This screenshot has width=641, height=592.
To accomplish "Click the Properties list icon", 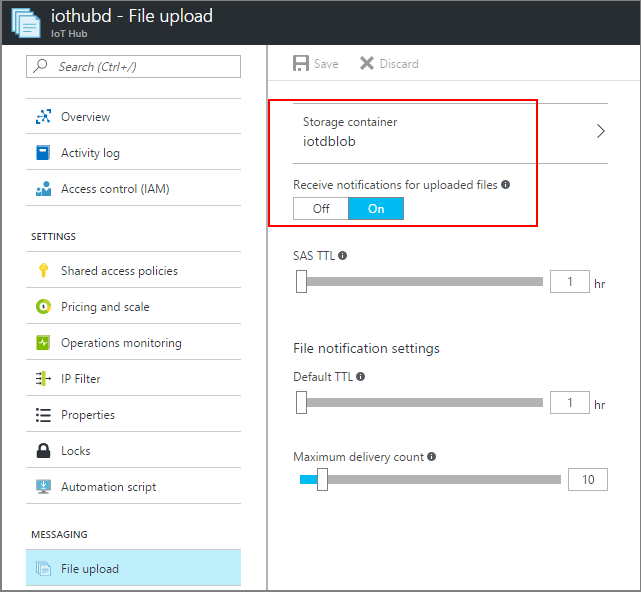I will click(43, 415).
